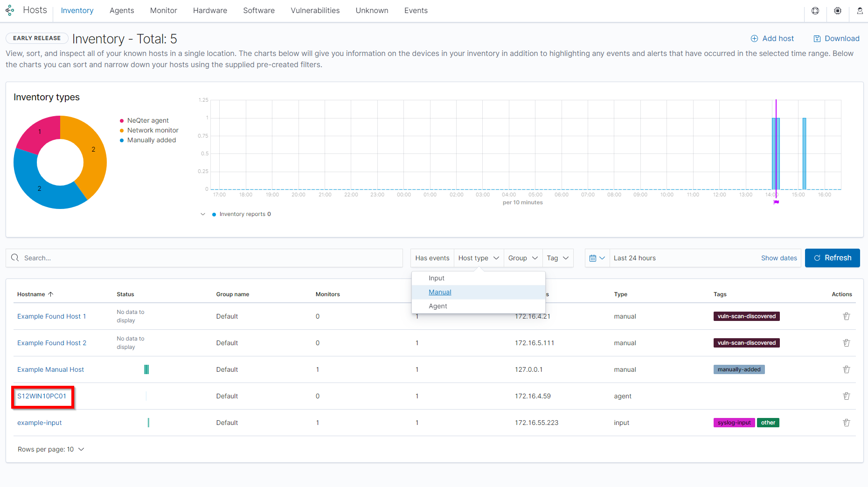Image resolution: width=868 pixels, height=487 pixels.
Task: Delete Example Manual Host via trash icon
Action: click(847, 369)
